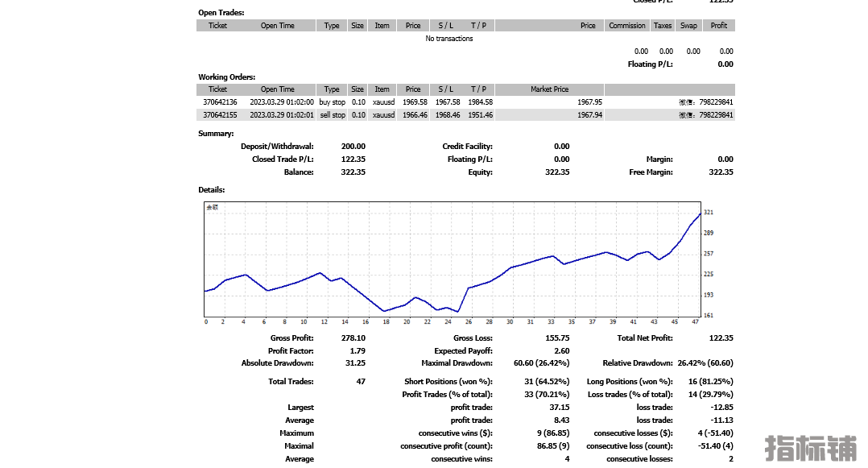Click Long Positions value 16 (81.25%)
Image resolution: width=868 pixels, height=468 pixels.
click(711, 382)
